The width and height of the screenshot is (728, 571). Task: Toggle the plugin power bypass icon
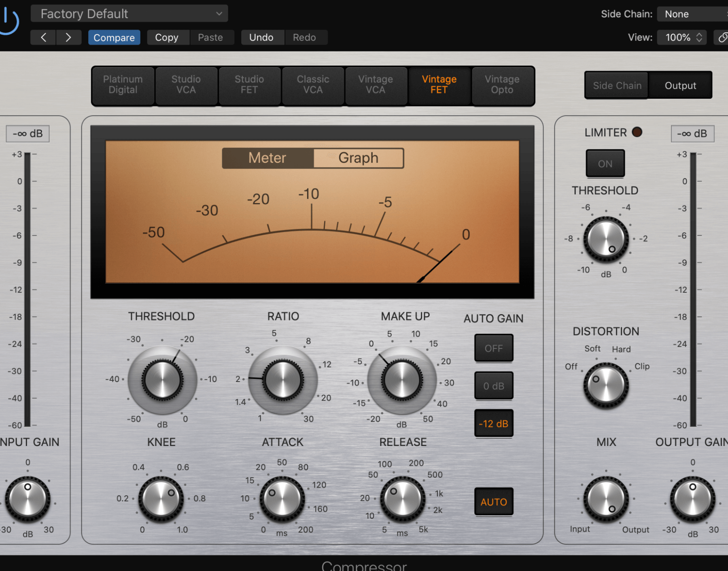pos(8,20)
